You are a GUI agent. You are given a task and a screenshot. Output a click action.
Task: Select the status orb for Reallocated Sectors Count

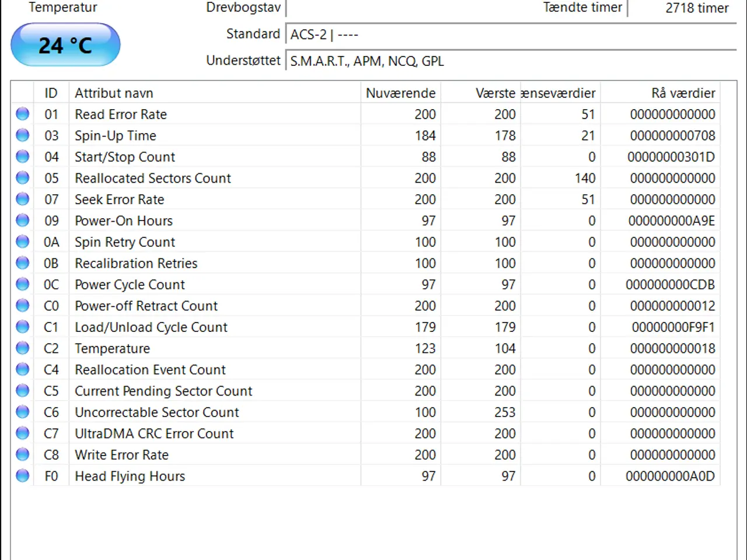tap(22, 178)
